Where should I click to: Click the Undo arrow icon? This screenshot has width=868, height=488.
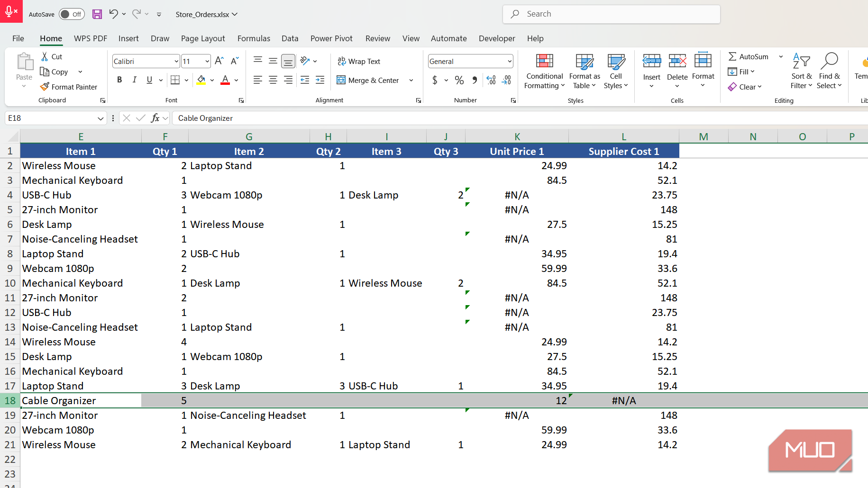coord(113,14)
